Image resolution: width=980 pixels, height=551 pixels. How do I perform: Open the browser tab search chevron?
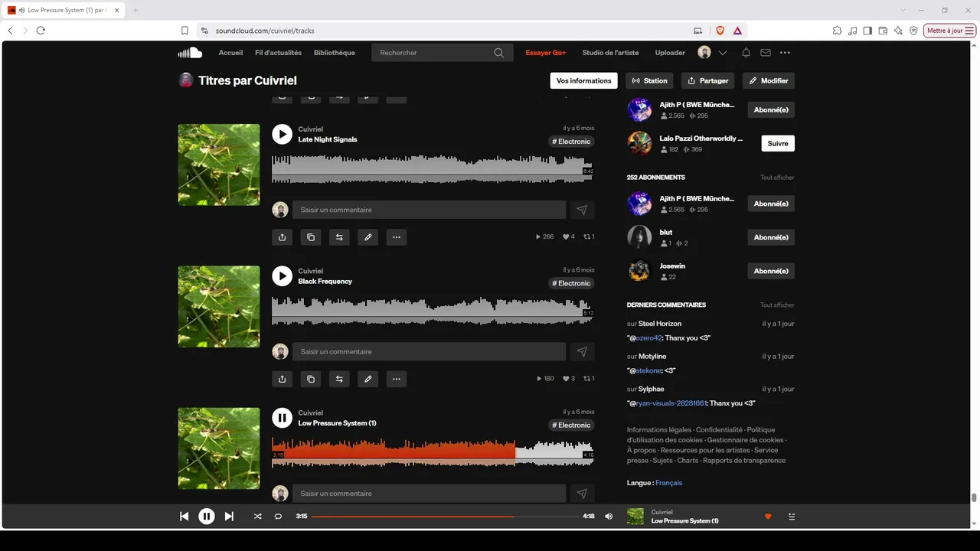[x=903, y=10]
